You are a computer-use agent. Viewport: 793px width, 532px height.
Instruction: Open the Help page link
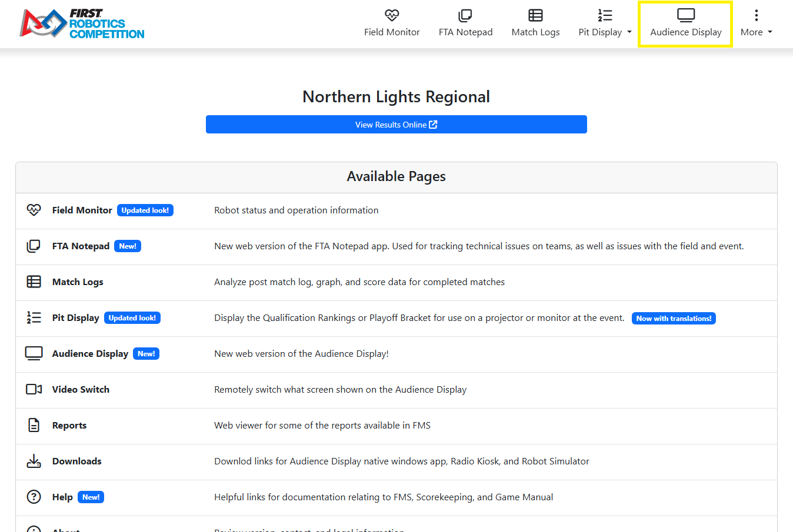62,497
